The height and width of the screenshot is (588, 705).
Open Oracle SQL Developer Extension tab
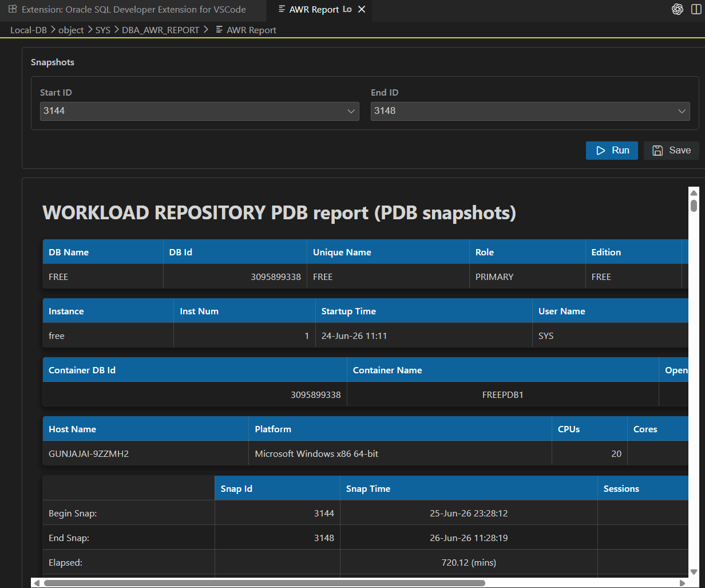[133, 10]
